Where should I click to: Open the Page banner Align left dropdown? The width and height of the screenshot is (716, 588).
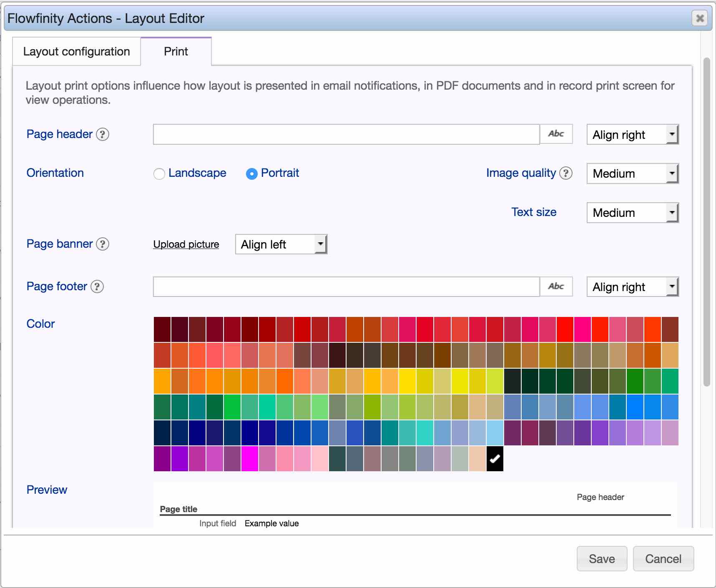(281, 244)
